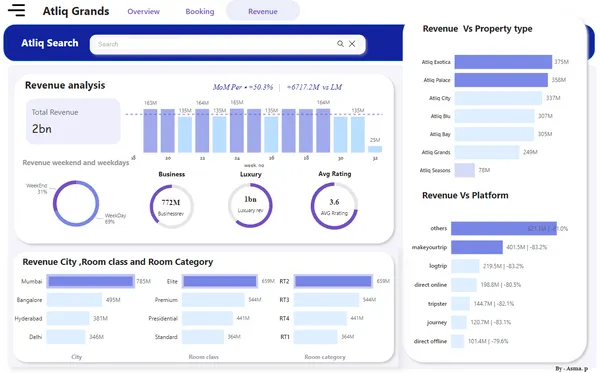Screen dimensions: 600x373
Task: Click the 'Revenue weekend and weekdays' label
Action: [x=76, y=163]
